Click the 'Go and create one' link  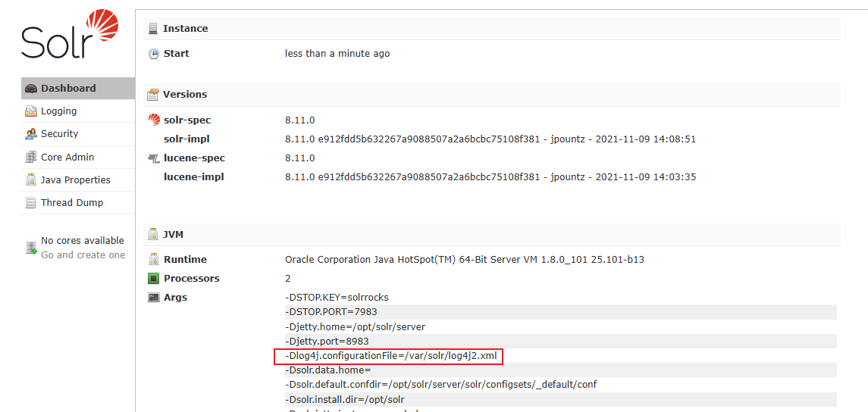(83, 255)
